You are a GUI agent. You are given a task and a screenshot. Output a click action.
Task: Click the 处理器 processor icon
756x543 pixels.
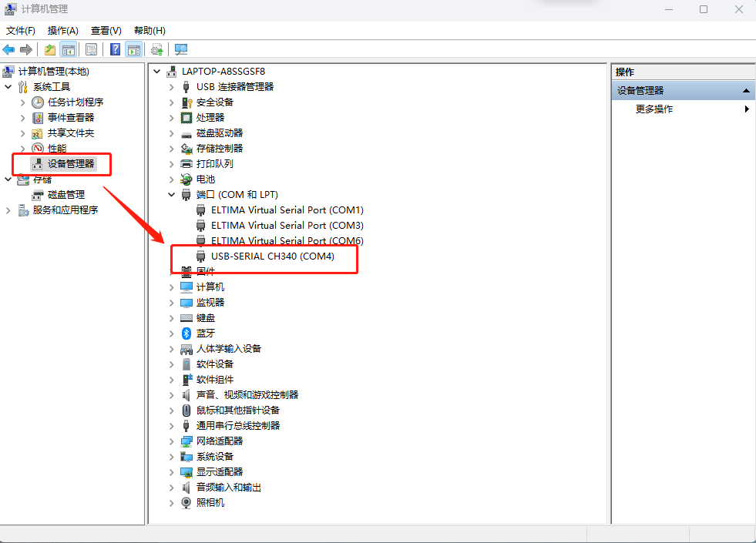tap(186, 118)
